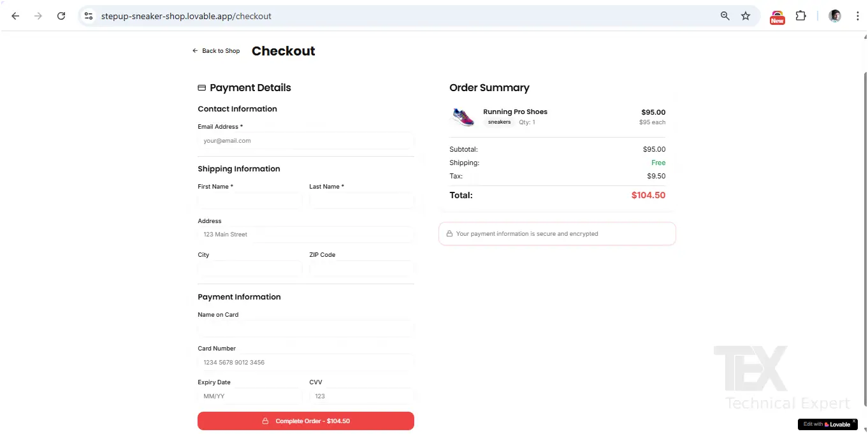Screen dimensions: 868x434
Task: Close the Edit with Lovable badge
Action: (854, 421)
